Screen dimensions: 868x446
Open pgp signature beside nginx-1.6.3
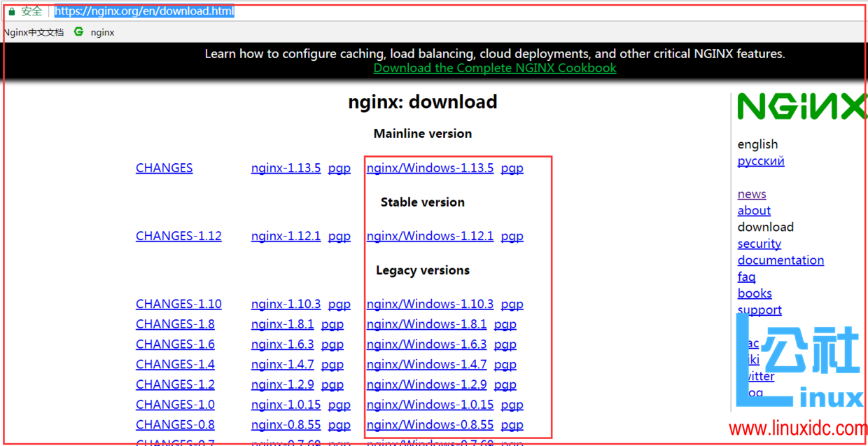coord(332,344)
